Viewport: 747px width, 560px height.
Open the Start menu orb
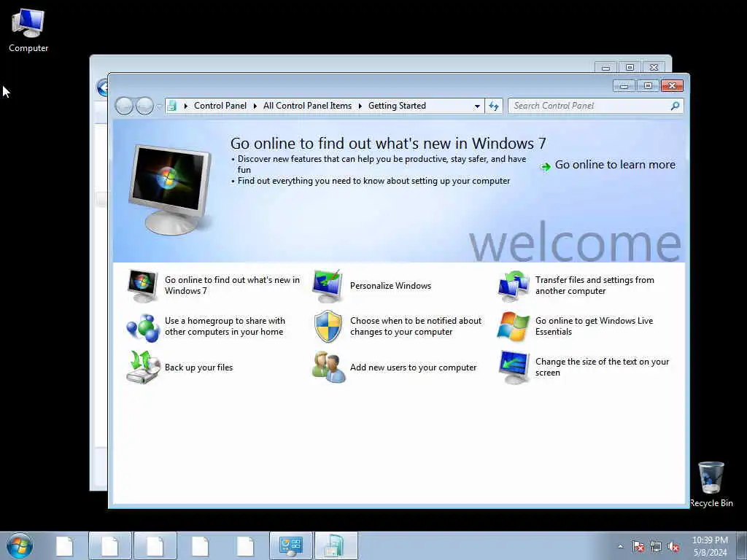[20, 545]
